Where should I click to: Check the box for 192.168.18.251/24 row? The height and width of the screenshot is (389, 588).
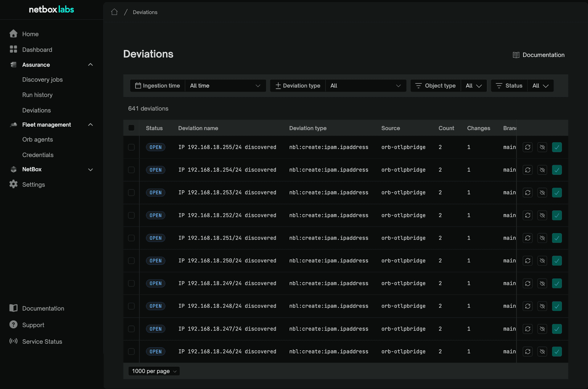tap(131, 238)
